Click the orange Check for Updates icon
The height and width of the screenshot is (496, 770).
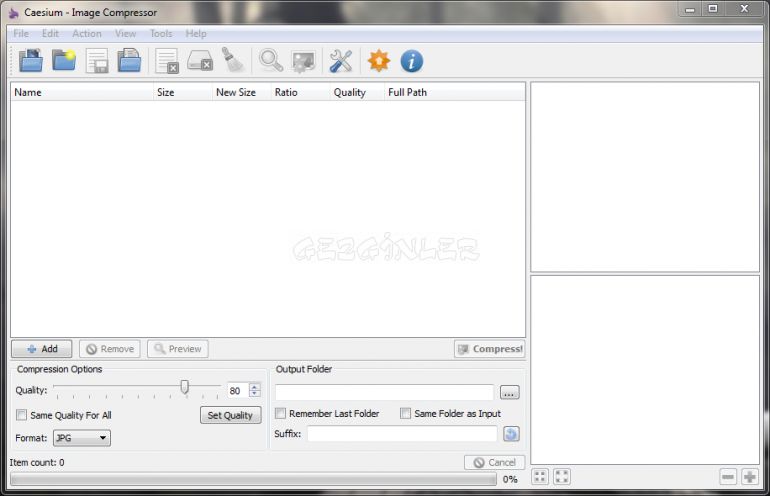pyautogui.click(x=379, y=61)
